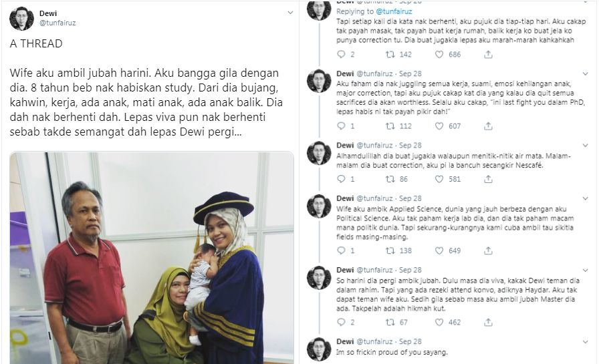Open the graduation photo in main tweet
601x364 pixels.
(x=152, y=258)
